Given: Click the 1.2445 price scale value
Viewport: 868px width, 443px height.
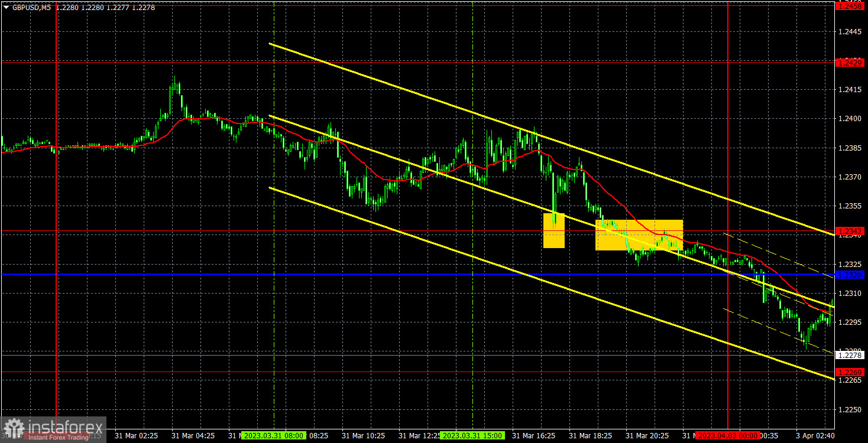Looking at the screenshot, I should pyautogui.click(x=851, y=31).
